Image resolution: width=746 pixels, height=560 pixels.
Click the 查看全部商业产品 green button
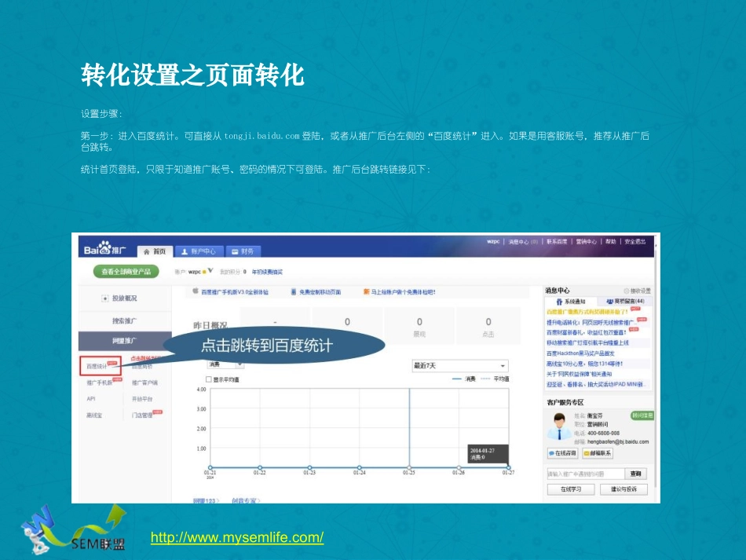126,272
